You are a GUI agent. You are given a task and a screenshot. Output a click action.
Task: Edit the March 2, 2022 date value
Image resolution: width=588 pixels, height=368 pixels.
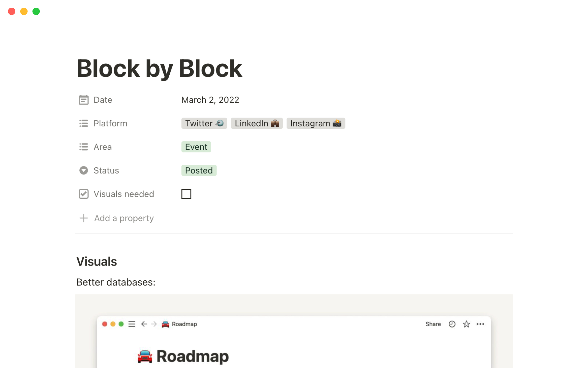coord(210,100)
